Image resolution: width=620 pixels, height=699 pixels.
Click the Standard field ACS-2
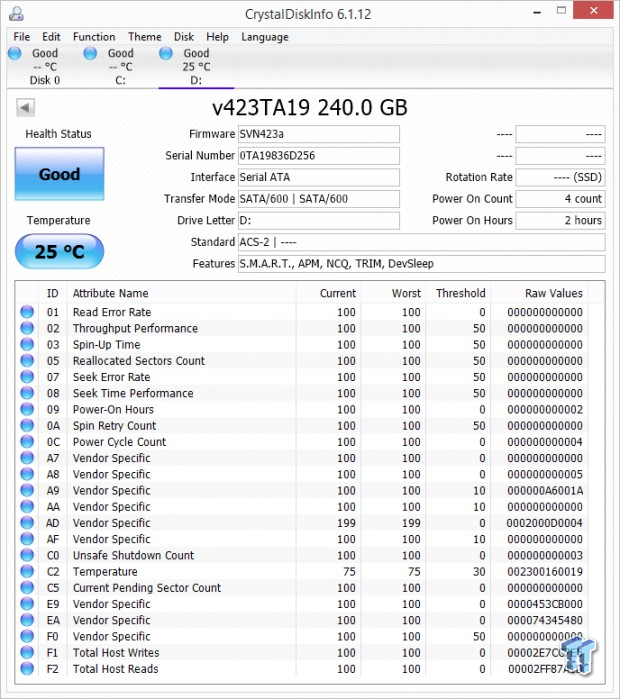pos(422,242)
